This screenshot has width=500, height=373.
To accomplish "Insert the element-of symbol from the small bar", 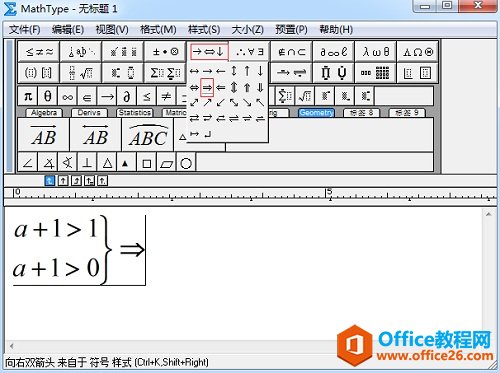I will (87, 97).
